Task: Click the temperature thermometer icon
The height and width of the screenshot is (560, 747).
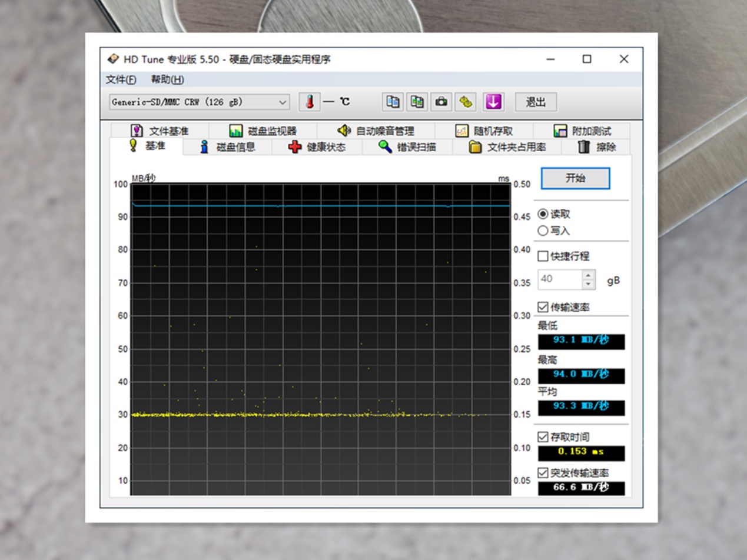Action: point(309,102)
